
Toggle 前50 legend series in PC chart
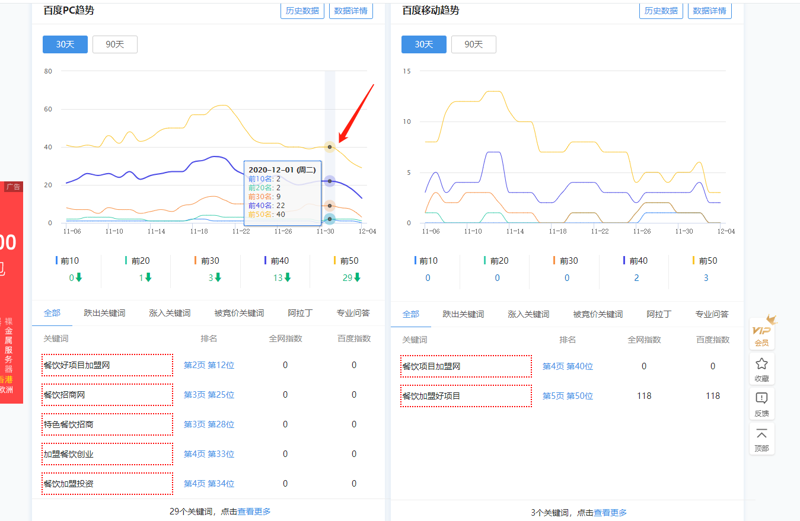(346, 261)
